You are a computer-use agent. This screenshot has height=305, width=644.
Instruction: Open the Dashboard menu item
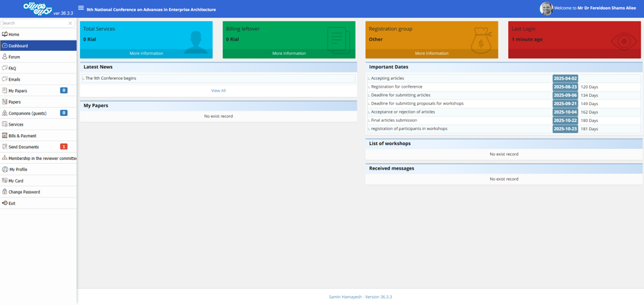tap(18, 46)
